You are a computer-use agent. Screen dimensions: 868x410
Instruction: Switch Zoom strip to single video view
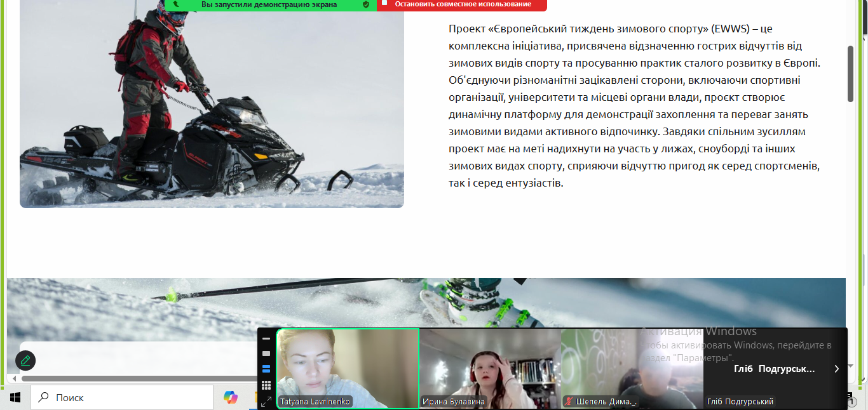(266, 354)
